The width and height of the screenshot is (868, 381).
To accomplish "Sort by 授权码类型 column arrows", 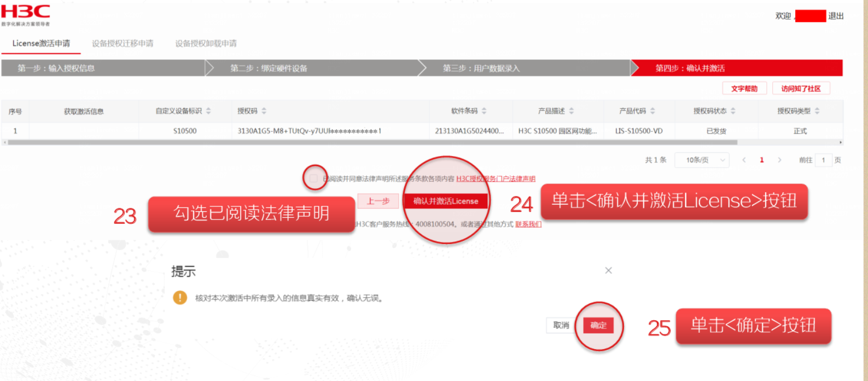I will [x=817, y=111].
